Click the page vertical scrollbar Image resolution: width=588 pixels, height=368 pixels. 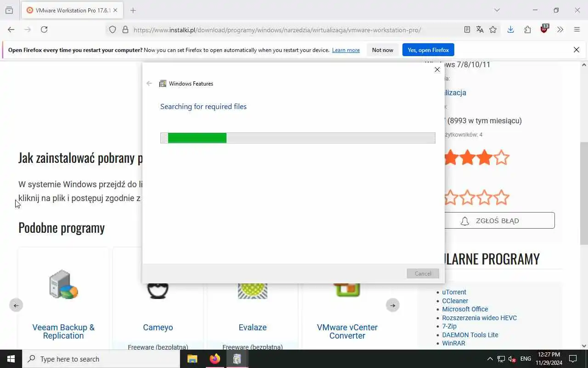point(584,193)
